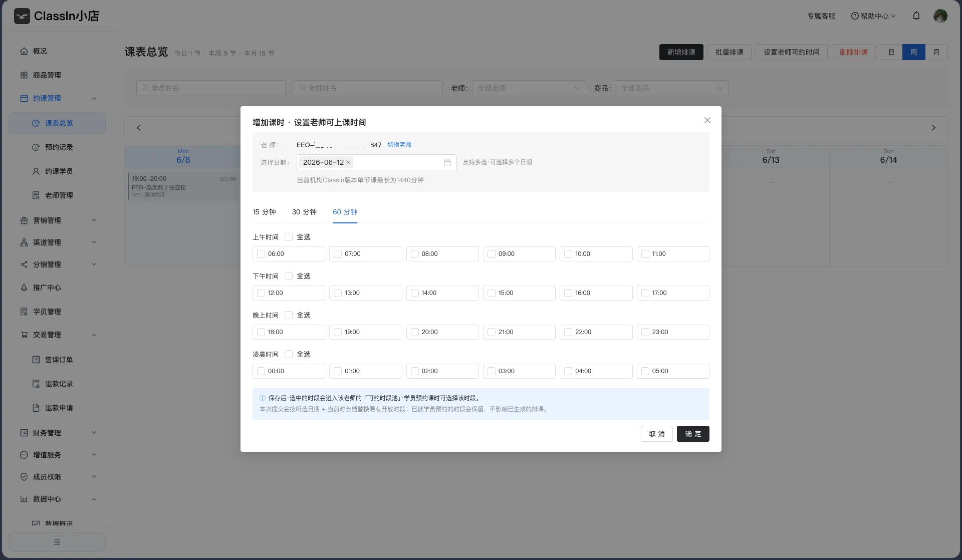Open the 全部老师 teacher dropdown
This screenshot has height=560, width=962.
pyautogui.click(x=529, y=88)
